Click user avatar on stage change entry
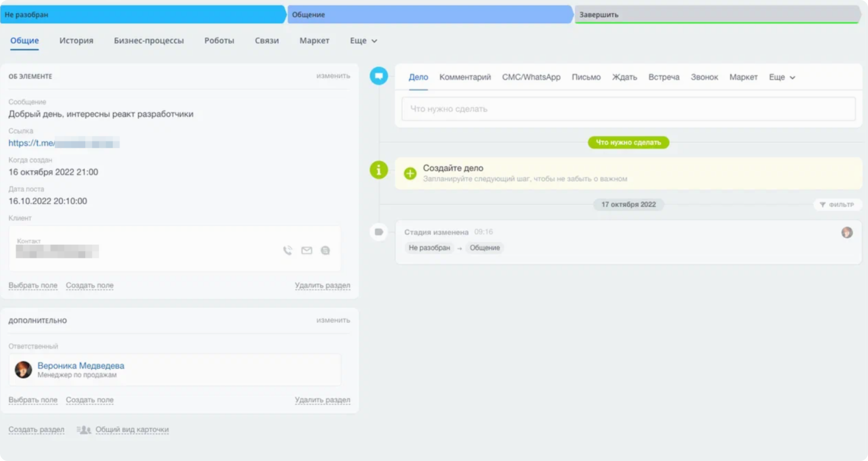868x461 pixels. pyautogui.click(x=846, y=232)
